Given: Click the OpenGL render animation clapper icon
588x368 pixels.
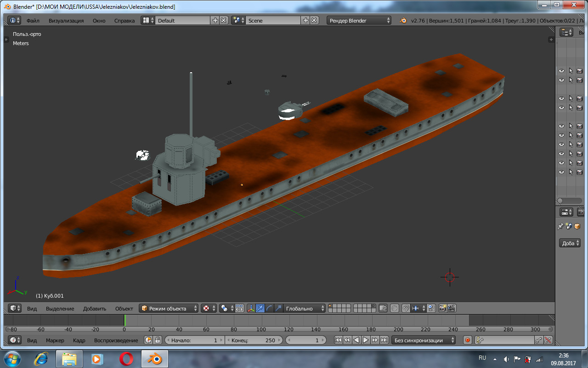Looking at the screenshot, I should click(x=452, y=308).
